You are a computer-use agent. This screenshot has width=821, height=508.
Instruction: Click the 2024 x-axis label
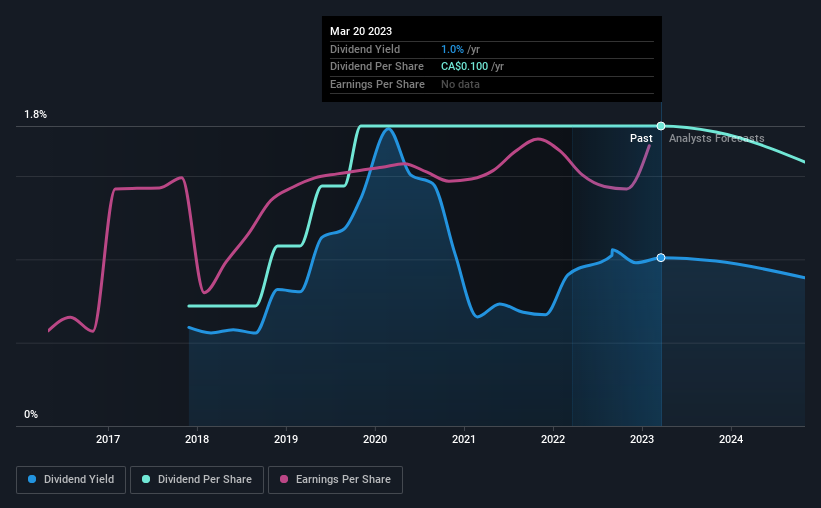click(731, 439)
